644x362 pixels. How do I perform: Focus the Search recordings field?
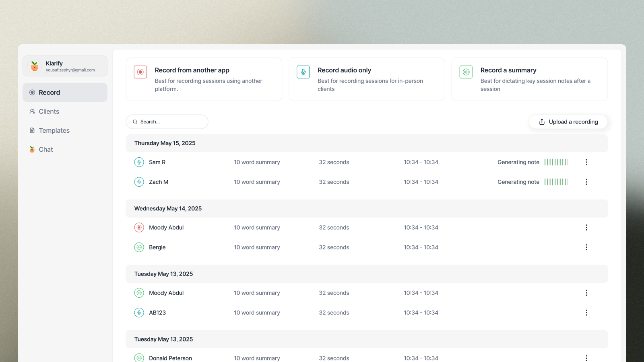pos(171,122)
